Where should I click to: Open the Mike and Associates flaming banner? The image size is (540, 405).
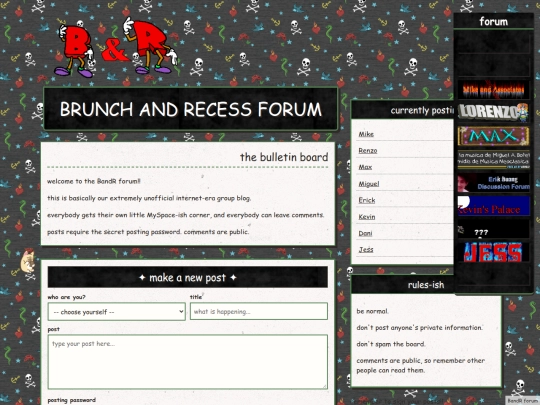point(494,90)
